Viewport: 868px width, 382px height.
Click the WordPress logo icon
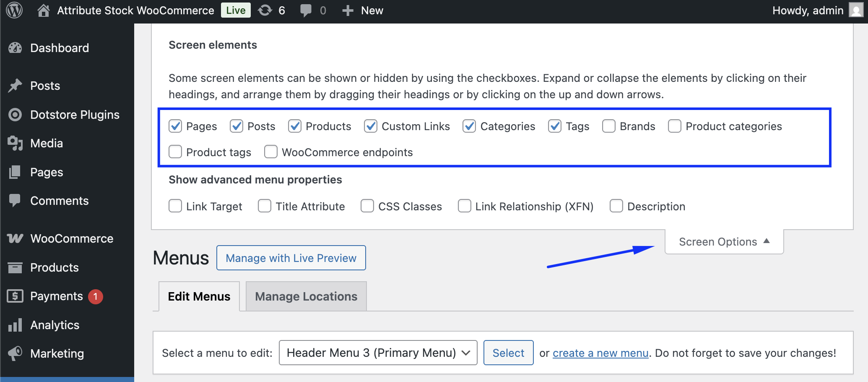click(x=15, y=10)
